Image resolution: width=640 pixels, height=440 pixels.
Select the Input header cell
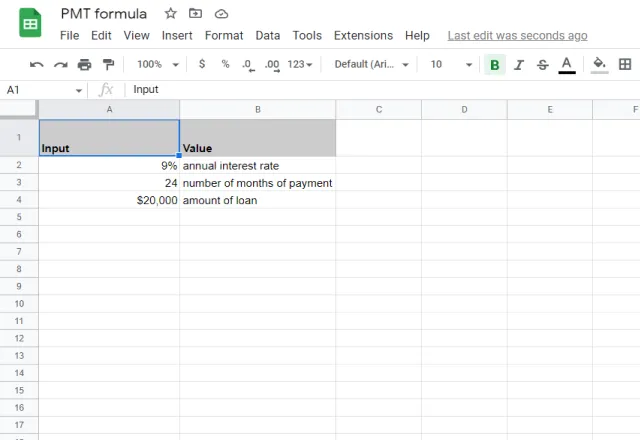pyautogui.click(x=109, y=138)
